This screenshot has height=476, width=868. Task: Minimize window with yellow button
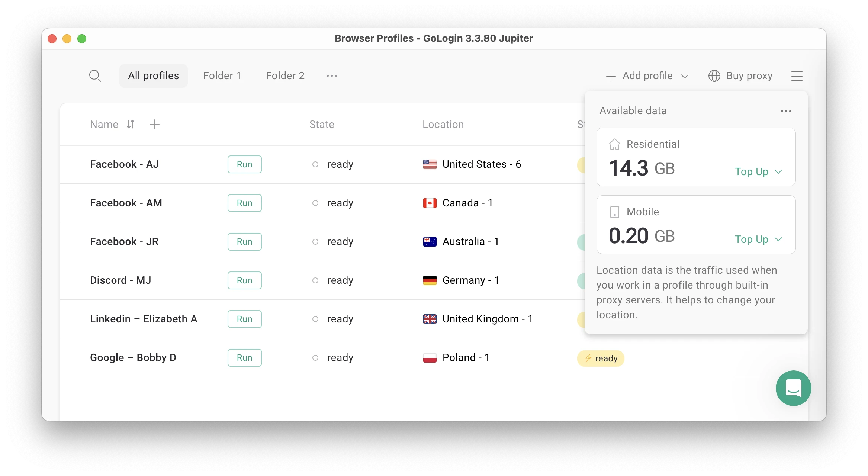tap(67, 39)
